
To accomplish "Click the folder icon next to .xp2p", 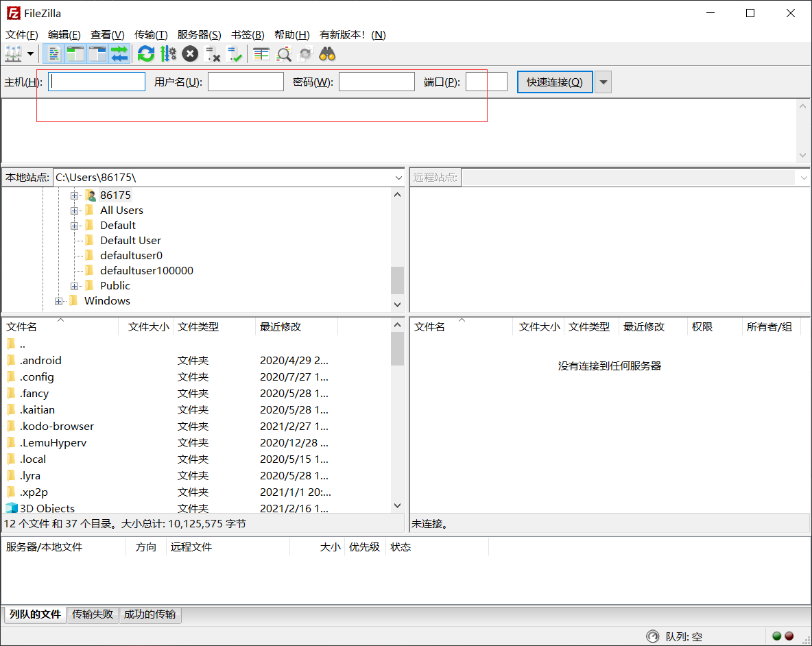I will [x=12, y=492].
